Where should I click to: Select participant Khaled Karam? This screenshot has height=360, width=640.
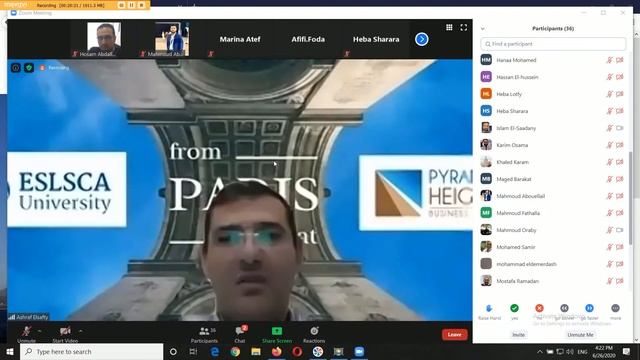click(552, 162)
